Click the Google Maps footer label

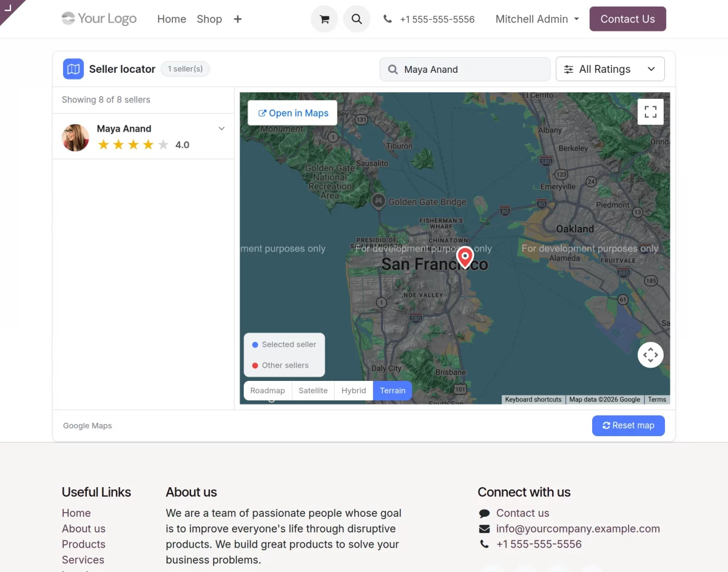(87, 426)
